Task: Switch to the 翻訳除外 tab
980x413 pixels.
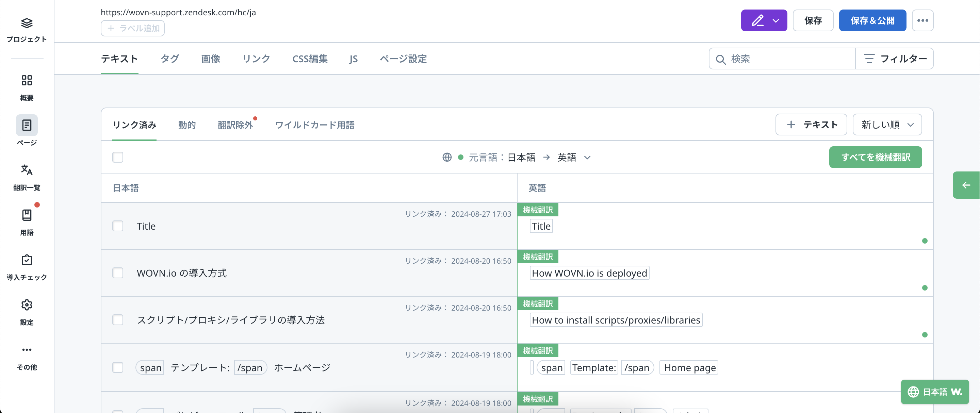Action: click(x=235, y=125)
